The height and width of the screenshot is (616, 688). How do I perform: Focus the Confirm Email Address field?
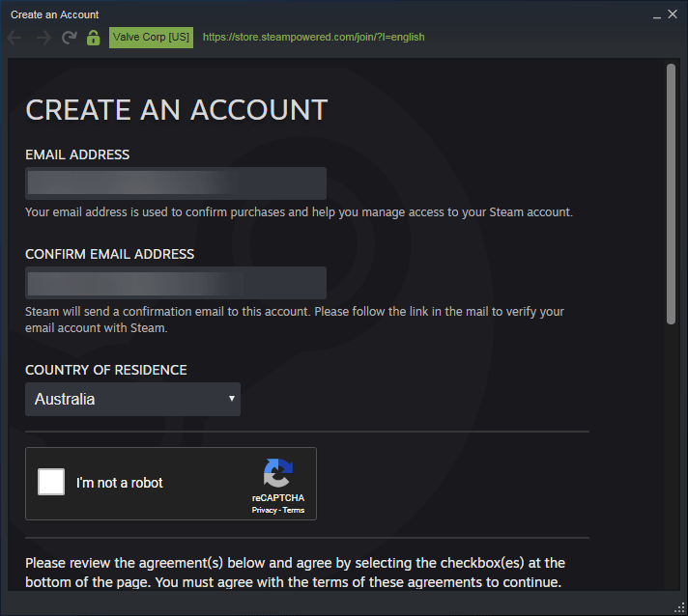(x=176, y=283)
